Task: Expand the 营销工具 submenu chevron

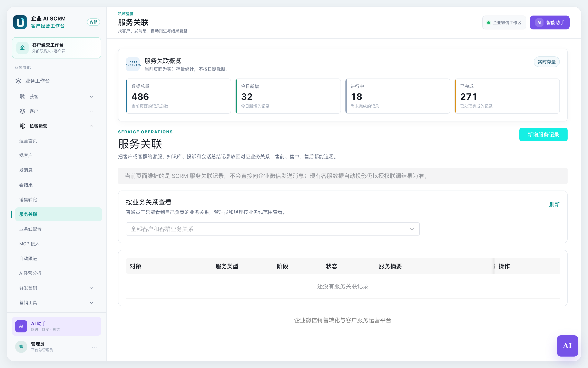Action: coord(91,303)
